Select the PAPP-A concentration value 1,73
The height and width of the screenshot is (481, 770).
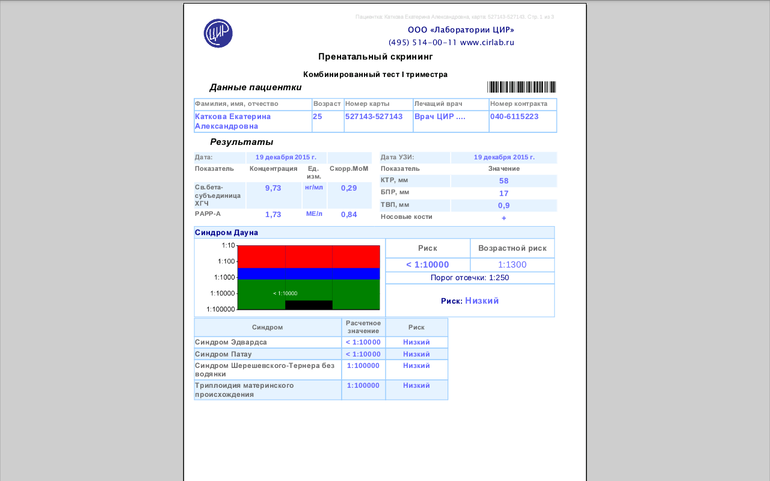pyautogui.click(x=273, y=214)
